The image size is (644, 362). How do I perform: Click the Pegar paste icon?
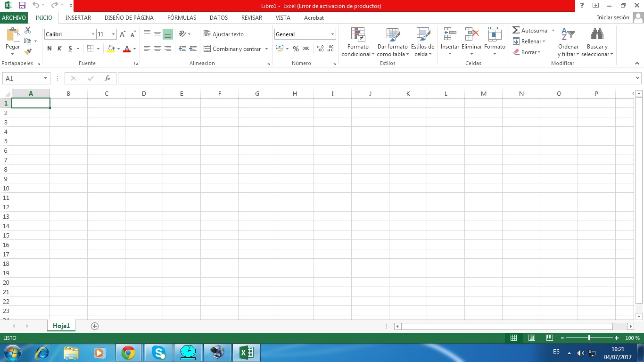(13, 35)
